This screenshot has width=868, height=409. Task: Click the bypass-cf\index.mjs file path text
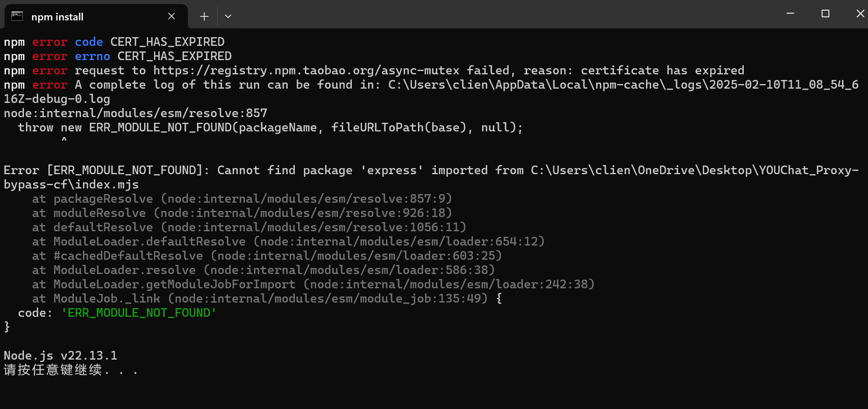[x=71, y=184]
